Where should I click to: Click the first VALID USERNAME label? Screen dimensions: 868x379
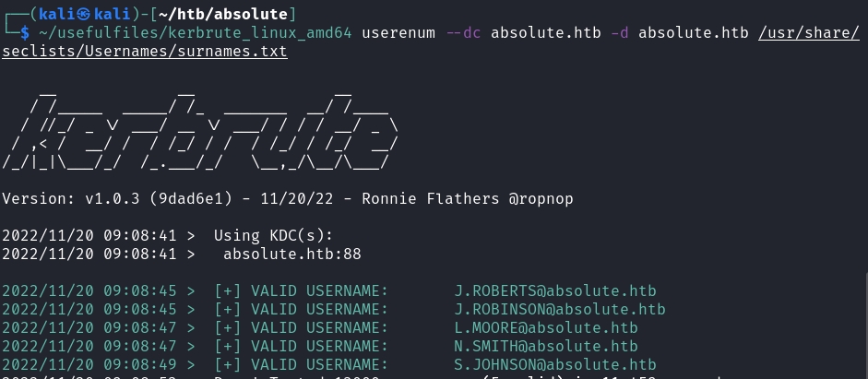click(301, 291)
